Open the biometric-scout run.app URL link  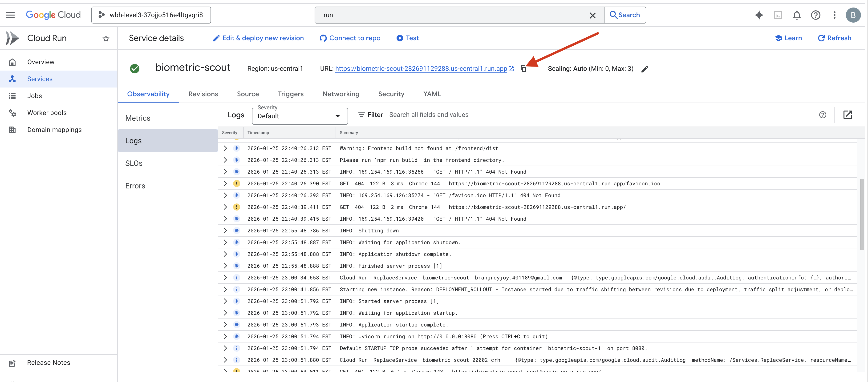(x=421, y=69)
